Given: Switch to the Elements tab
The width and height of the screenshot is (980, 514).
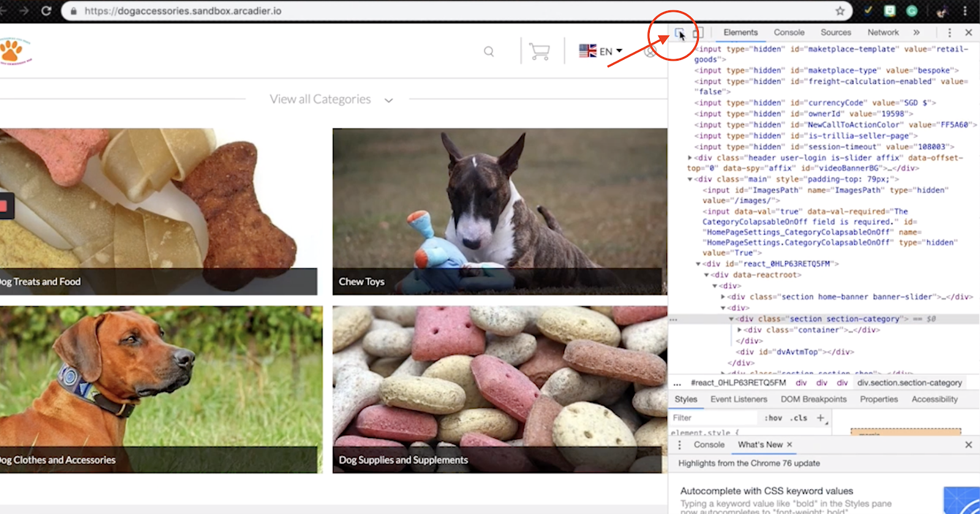Looking at the screenshot, I should [741, 32].
